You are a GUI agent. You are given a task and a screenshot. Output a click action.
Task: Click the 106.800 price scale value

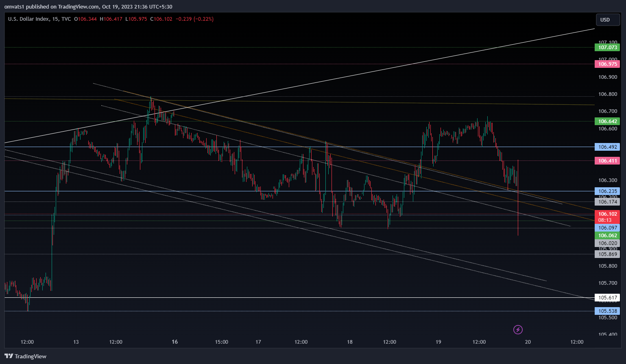click(x=608, y=94)
